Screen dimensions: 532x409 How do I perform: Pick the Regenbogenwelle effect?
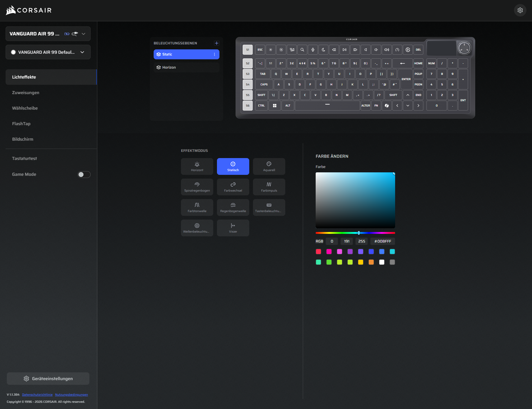click(x=233, y=207)
